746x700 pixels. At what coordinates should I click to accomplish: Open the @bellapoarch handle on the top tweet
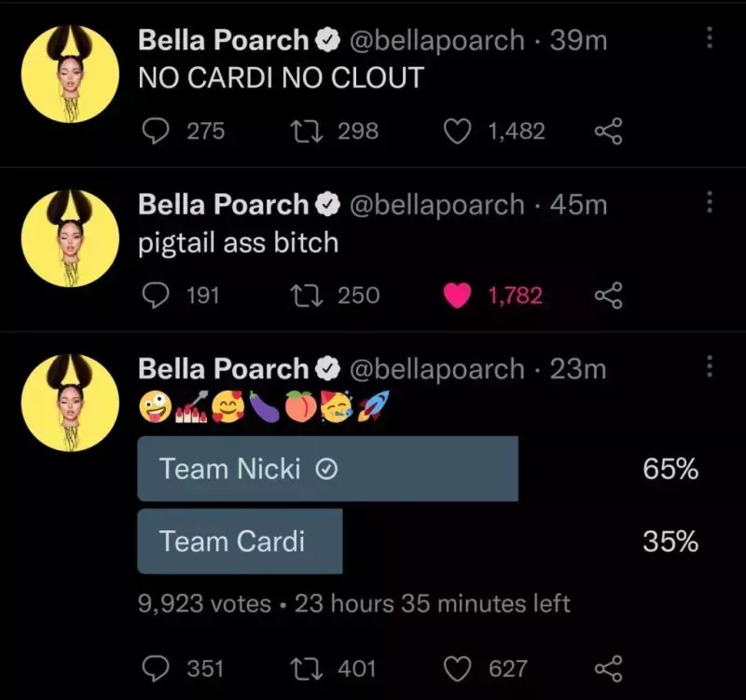coord(436,40)
